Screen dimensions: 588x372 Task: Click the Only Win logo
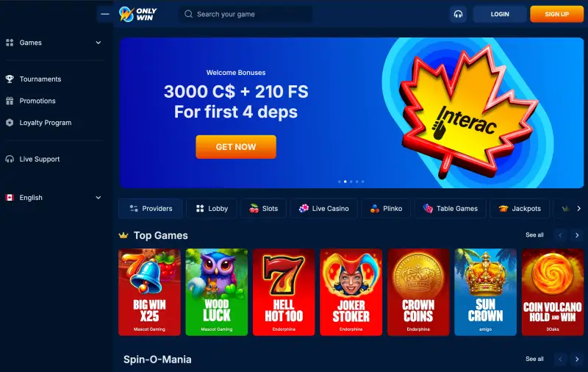coord(137,14)
